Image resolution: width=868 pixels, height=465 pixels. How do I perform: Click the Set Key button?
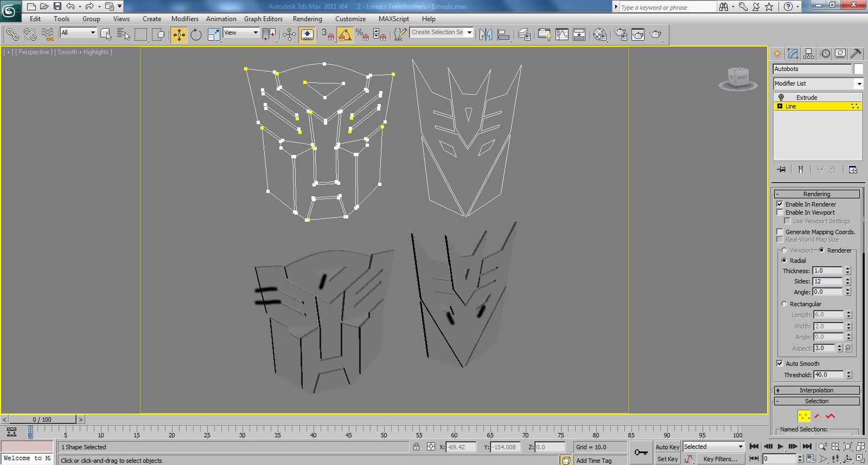click(667, 459)
